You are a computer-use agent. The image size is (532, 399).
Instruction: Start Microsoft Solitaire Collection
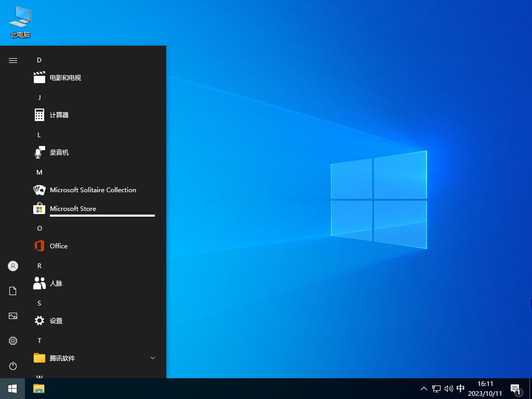92,190
